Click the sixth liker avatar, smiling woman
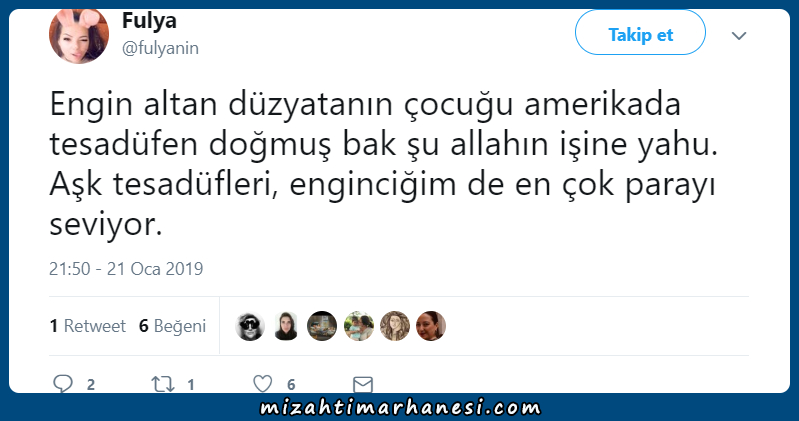Screen dimensions: 799x421 (x=431, y=326)
